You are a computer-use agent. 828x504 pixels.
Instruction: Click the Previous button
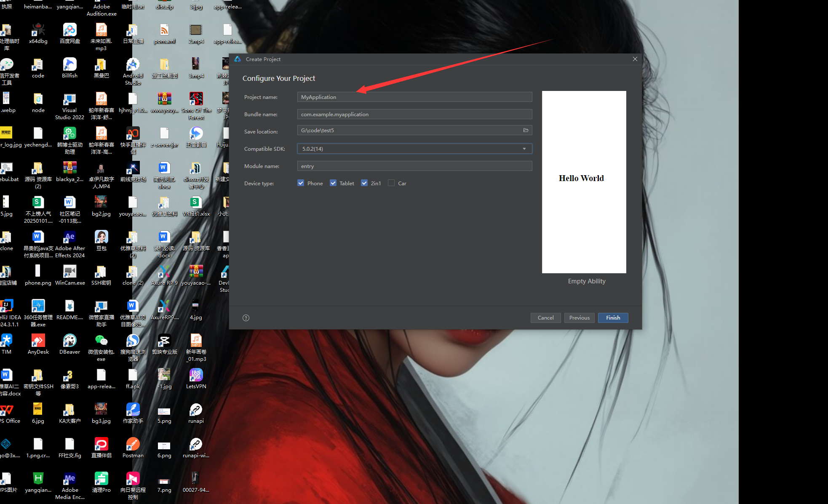[x=579, y=317]
